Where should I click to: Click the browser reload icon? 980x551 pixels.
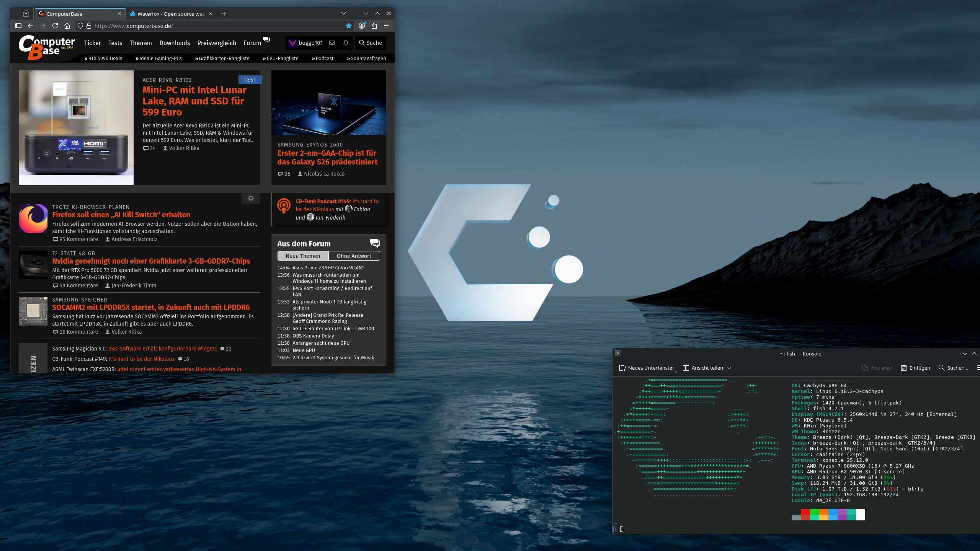tap(55, 26)
